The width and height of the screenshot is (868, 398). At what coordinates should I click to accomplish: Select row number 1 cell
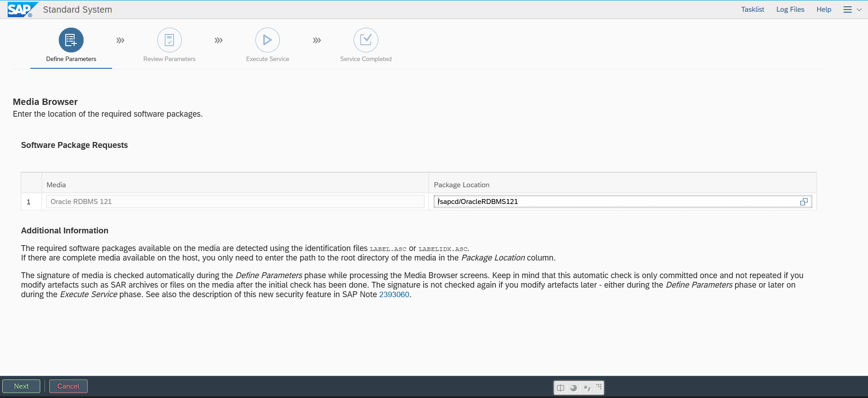(x=31, y=202)
